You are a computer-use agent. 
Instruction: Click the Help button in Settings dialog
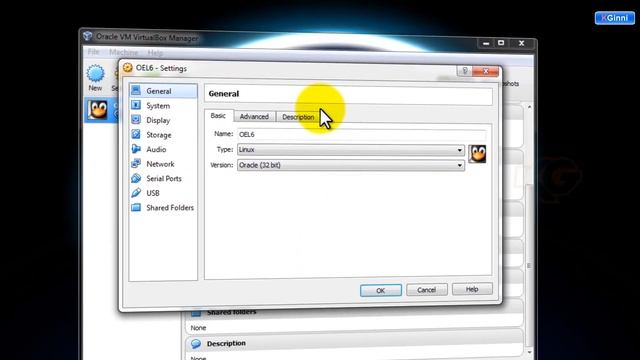[472, 289]
